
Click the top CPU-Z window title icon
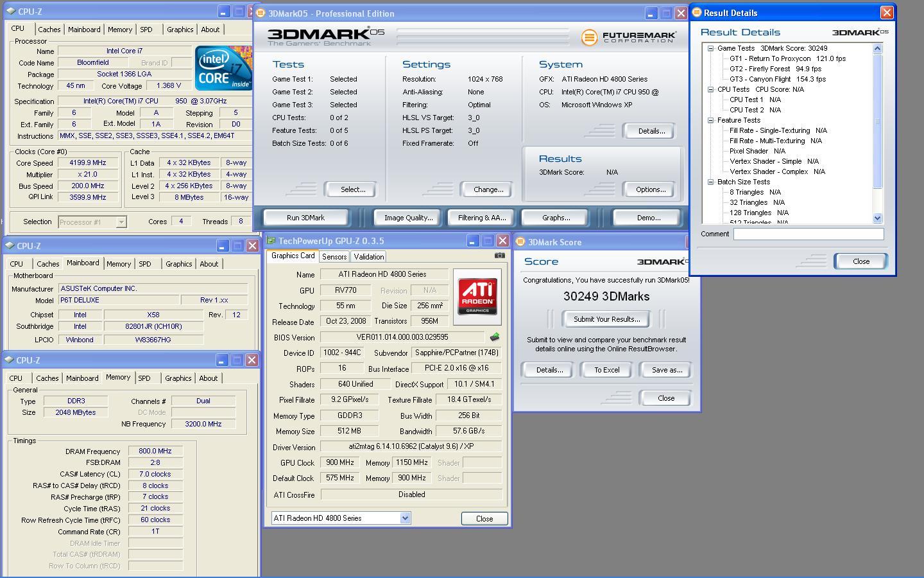point(10,12)
